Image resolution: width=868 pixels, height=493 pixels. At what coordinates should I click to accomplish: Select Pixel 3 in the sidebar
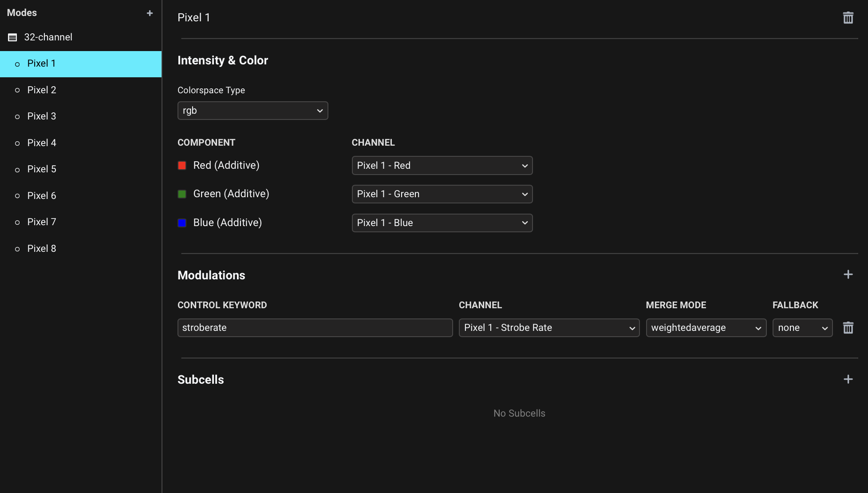pyautogui.click(x=81, y=116)
